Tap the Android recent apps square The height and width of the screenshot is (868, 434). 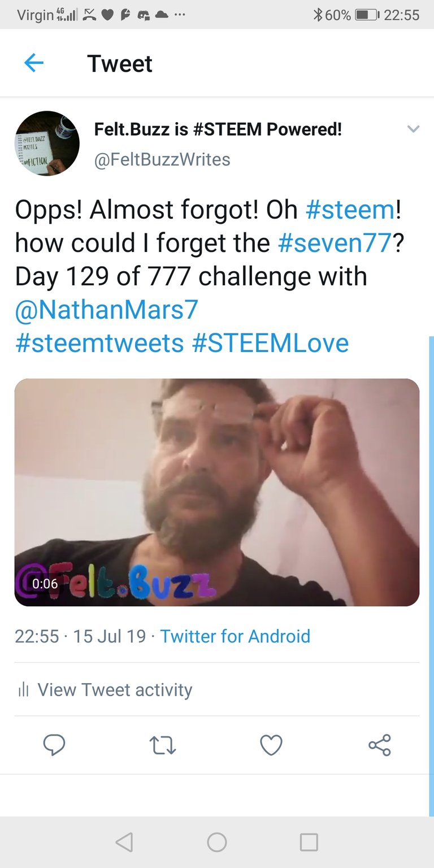click(309, 843)
